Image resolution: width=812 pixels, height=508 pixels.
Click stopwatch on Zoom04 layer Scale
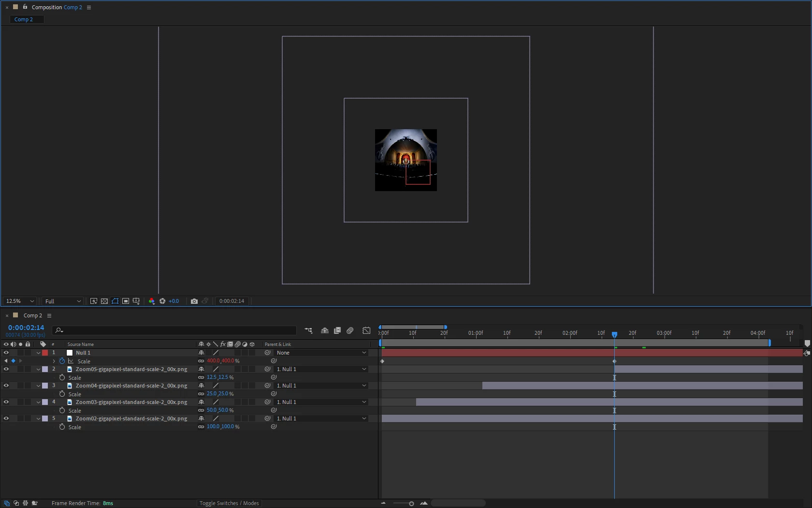[62, 394]
